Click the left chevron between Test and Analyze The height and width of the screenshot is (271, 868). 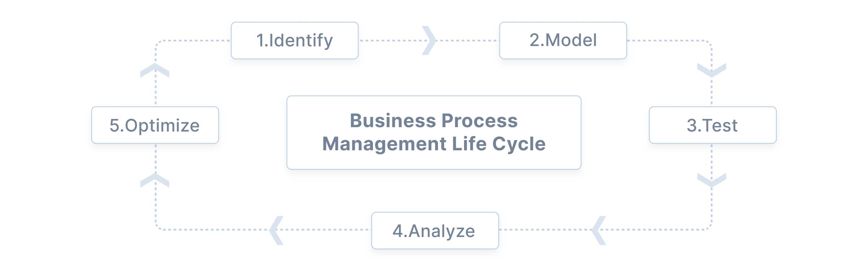point(598,230)
